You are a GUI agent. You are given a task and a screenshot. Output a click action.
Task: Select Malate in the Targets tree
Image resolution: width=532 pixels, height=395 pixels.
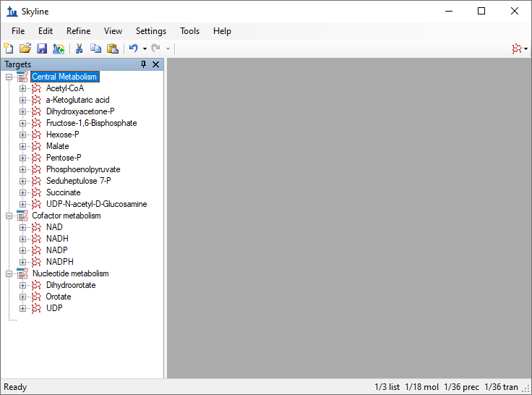pos(58,146)
